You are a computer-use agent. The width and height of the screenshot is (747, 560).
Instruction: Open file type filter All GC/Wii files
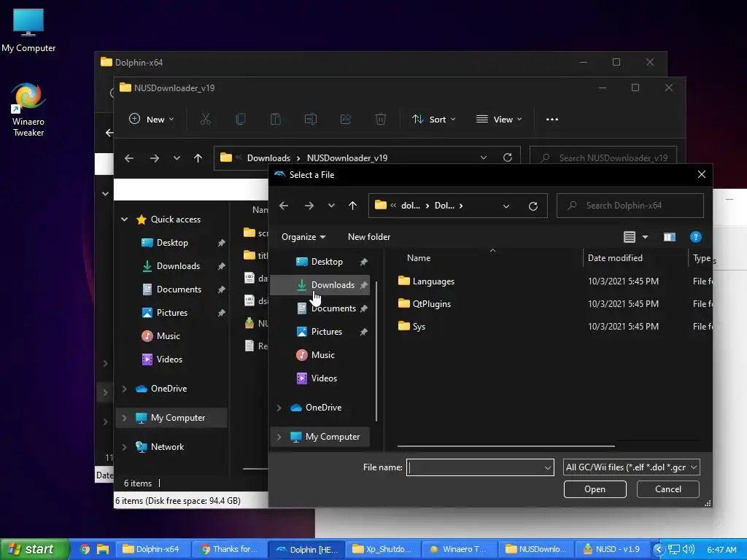click(631, 467)
